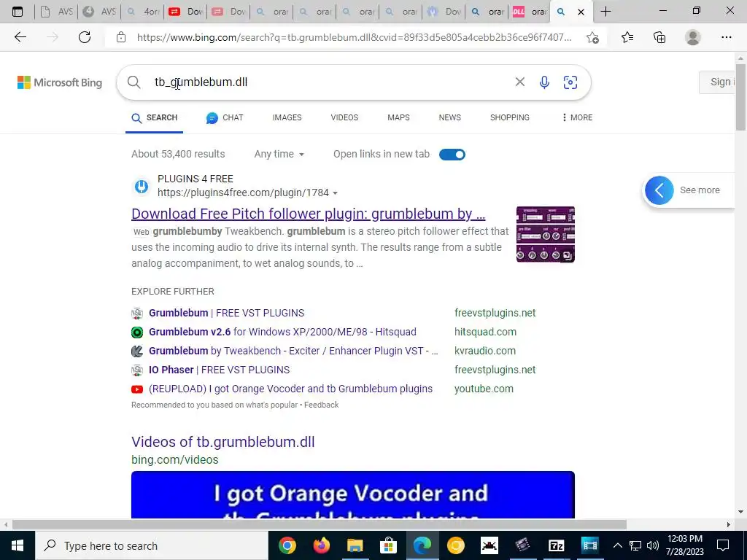Click inside the Bing search input field
Image resolution: width=747 pixels, height=560 pixels.
point(329,82)
